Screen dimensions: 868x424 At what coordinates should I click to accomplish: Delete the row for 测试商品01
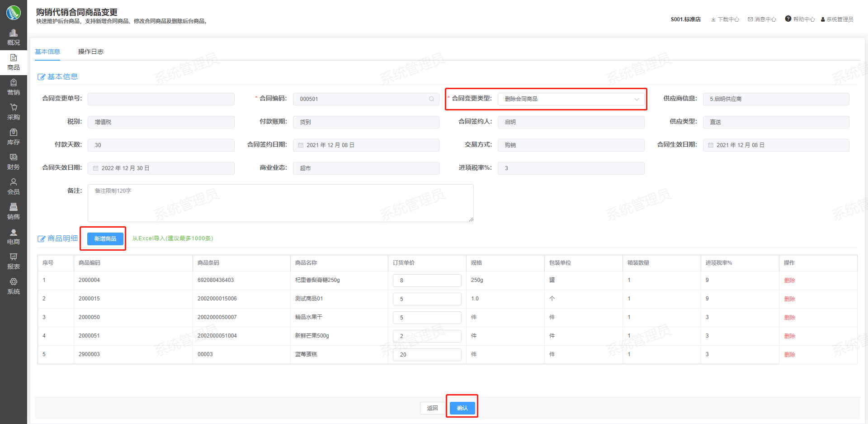click(x=789, y=299)
